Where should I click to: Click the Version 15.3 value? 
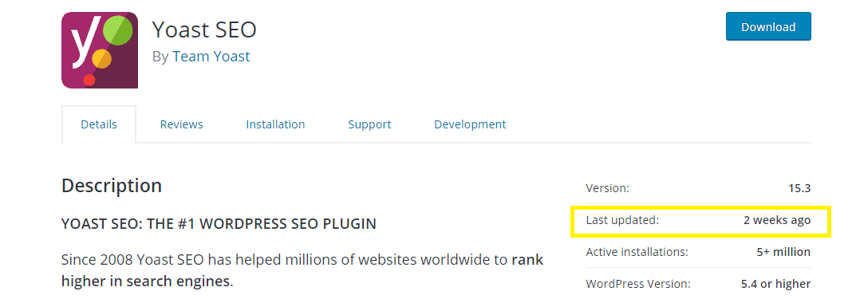(799, 188)
